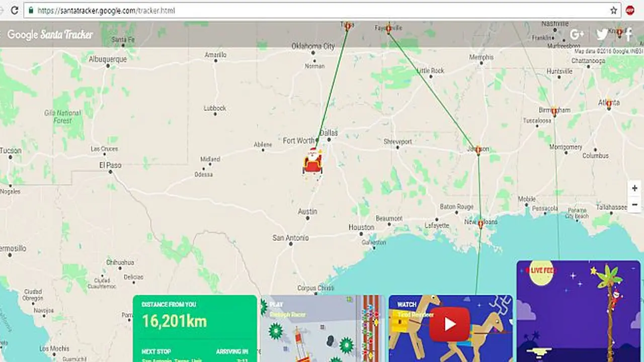This screenshot has height=362, width=644.
Task: Click the Tucson city label
Action: (x=11, y=150)
